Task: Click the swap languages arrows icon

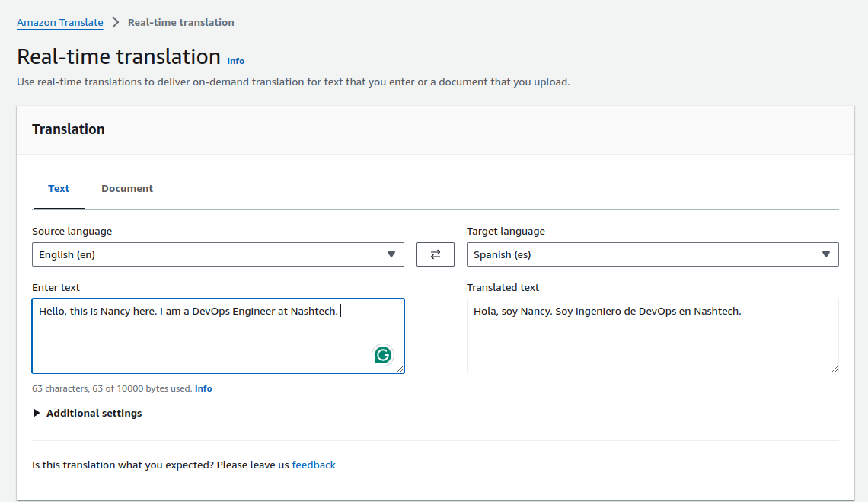Action: [435, 254]
